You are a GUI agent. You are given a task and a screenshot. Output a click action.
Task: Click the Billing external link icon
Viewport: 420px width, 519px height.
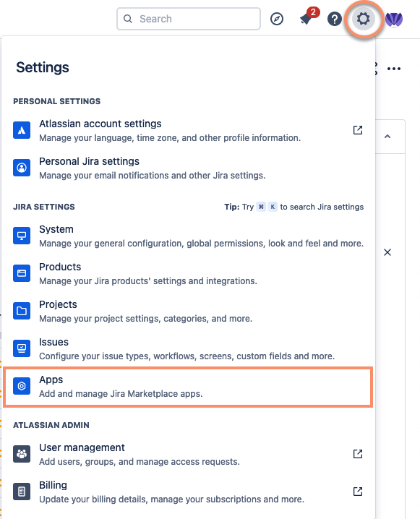[x=358, y=492]
